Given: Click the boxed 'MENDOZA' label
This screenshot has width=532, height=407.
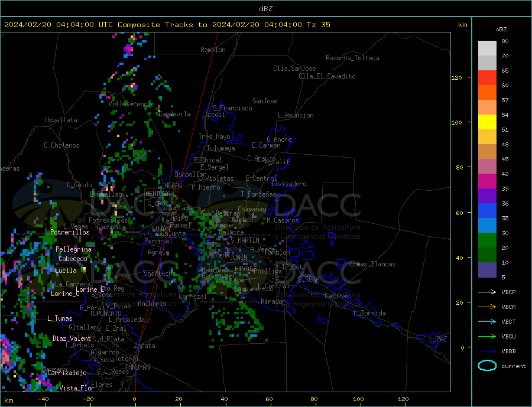Looking at the screenshot, I should [x=158, y=194].
